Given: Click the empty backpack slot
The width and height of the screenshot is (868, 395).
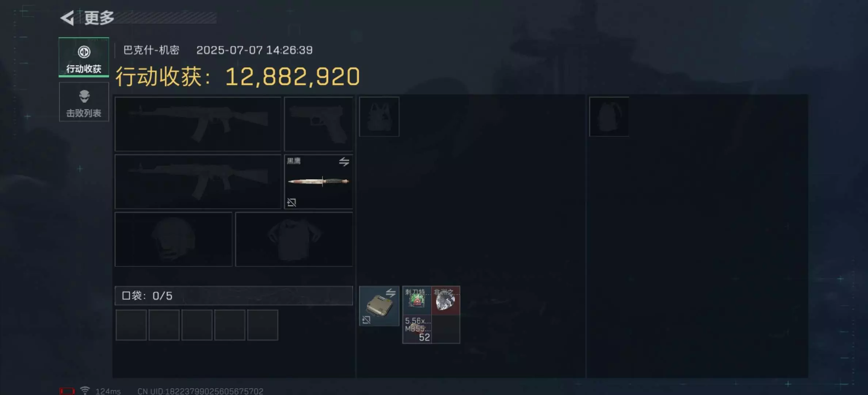Looking at the screenshot, I should tap(609, 117).
